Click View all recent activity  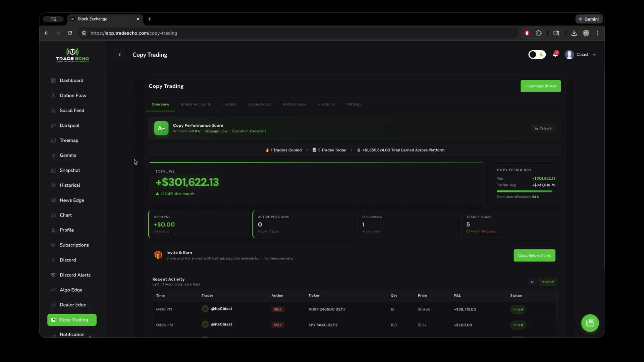point(548,282)
